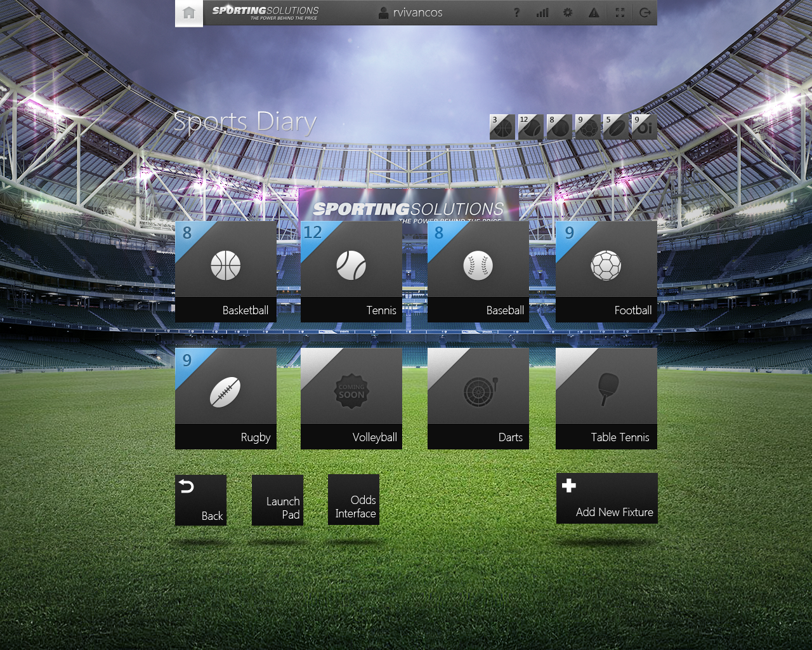Click the Sporting Solutions logo in top bar
The image size is (812, 650).
tap(265, 13)
